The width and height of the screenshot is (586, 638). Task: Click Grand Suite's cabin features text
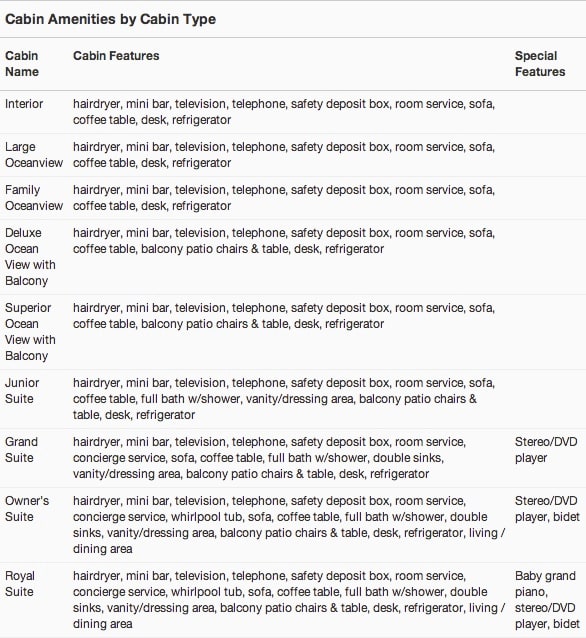(x=269, y=458)
